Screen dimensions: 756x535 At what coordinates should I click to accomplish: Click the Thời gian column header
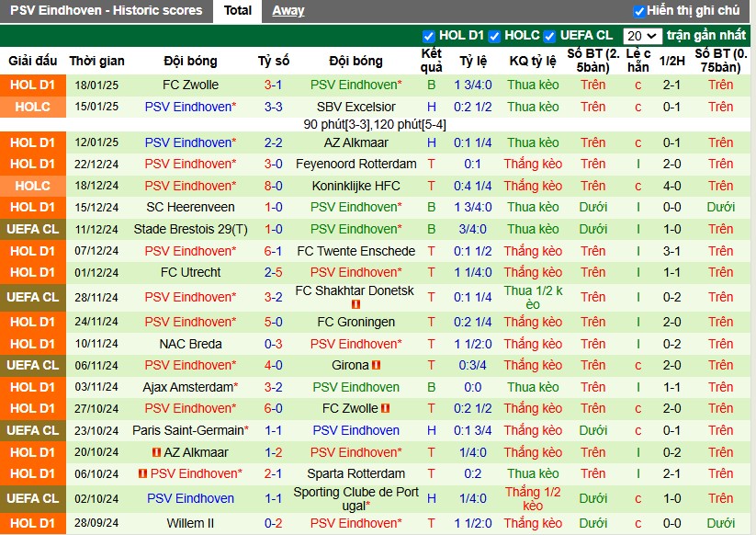(96, 61)
